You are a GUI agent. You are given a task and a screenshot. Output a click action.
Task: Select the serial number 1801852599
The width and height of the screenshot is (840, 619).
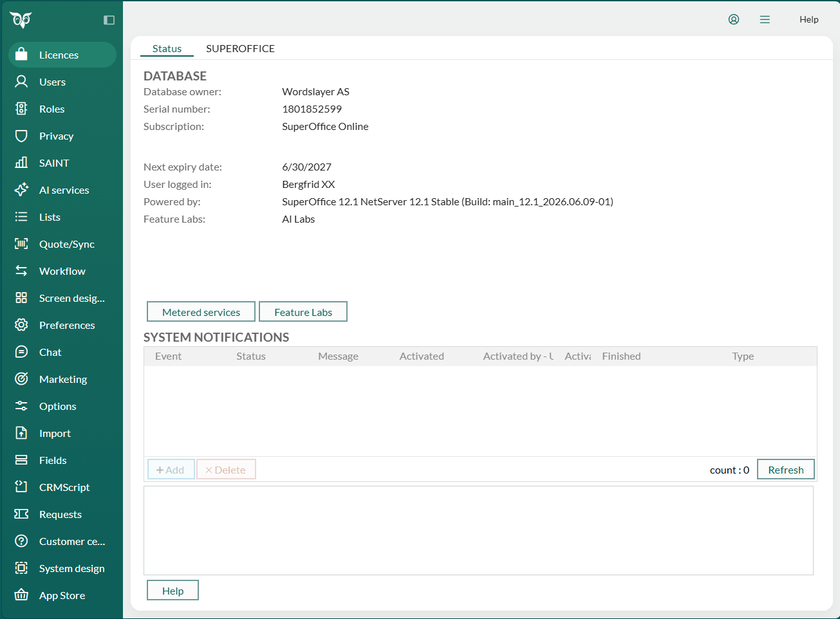312,109
